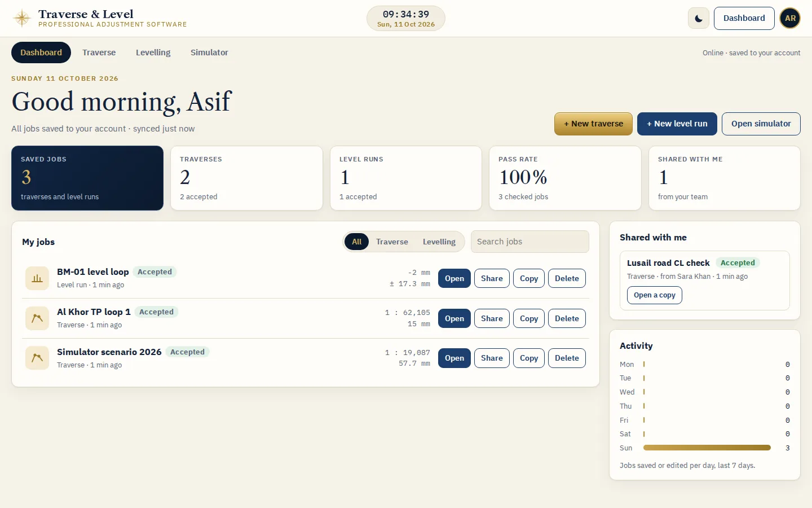Open a copy of Lusail road CL check
This screenshot has height=508, width=812.
coord(654,295)
